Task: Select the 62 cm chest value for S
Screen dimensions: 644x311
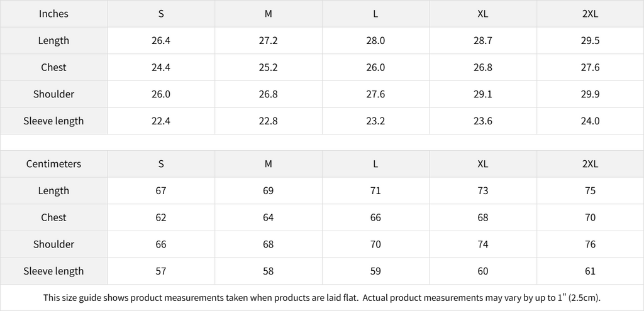Action: click(x=161, y=218)
